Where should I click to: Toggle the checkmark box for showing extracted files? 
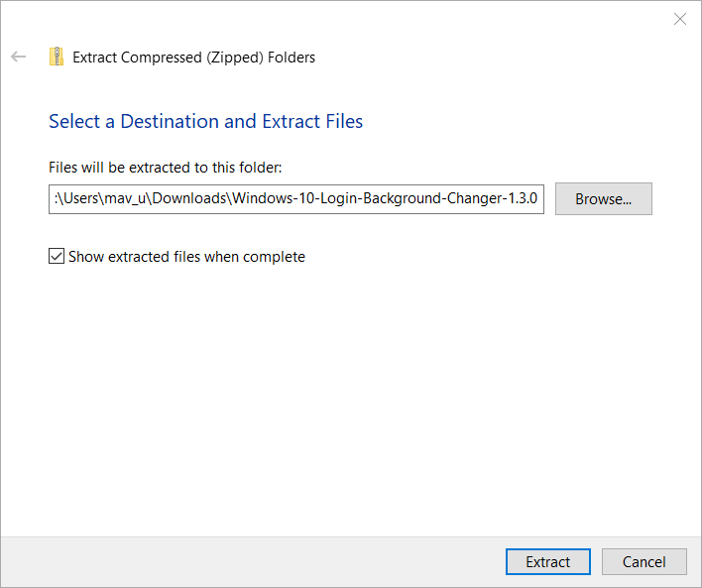(x=57, y=257)
